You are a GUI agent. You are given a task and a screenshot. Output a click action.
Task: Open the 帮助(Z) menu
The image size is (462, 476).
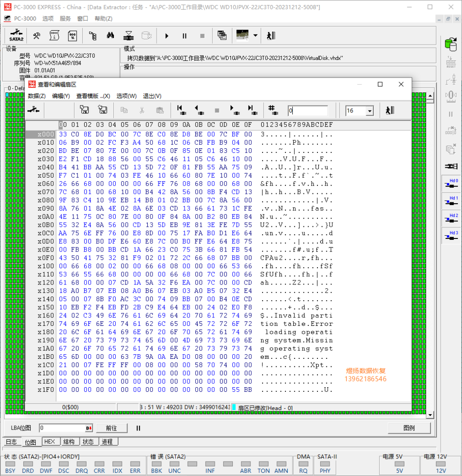[104, 19]
